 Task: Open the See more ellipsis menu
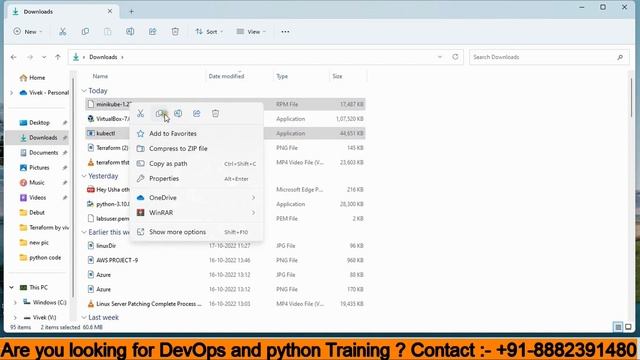click(285, 31)
